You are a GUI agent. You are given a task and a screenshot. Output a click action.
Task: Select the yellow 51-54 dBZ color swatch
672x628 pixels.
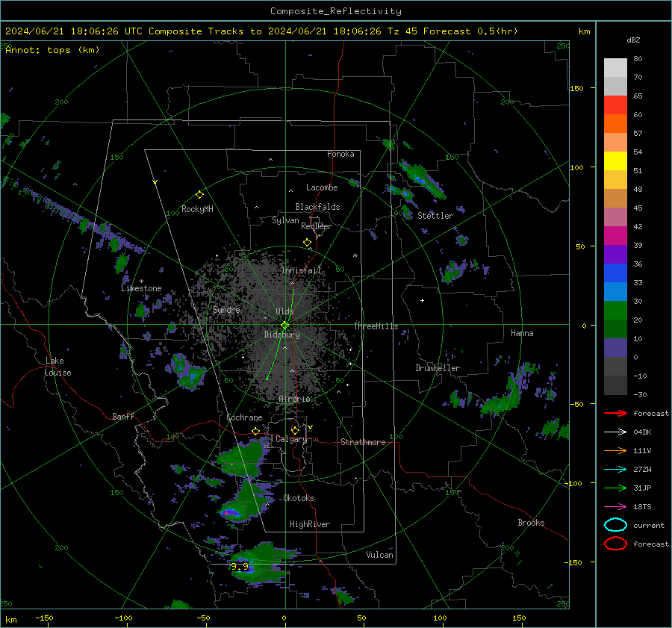(615, 161)
